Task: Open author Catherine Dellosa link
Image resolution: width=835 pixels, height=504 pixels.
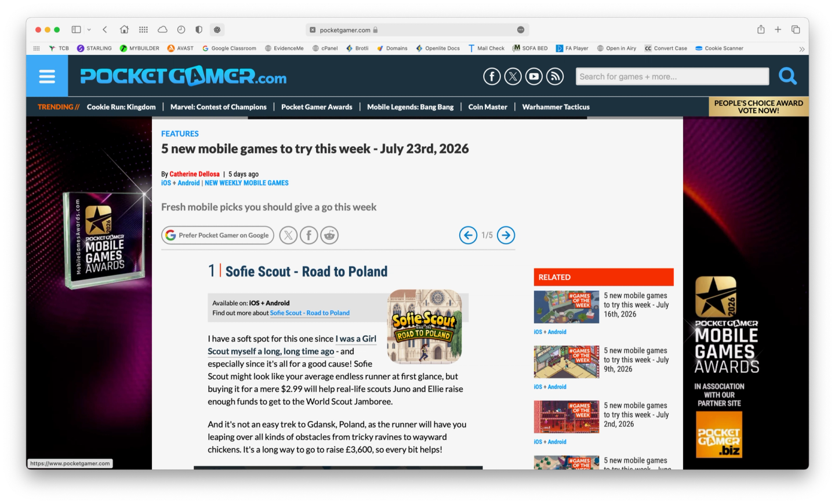Action: pos(194,174)
